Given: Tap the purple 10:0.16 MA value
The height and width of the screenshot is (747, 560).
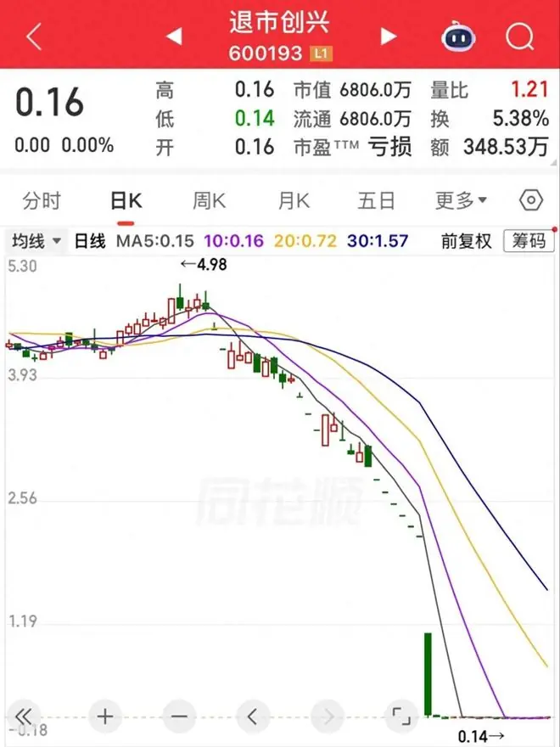Looking at the screenshot, I should point(234,241).
